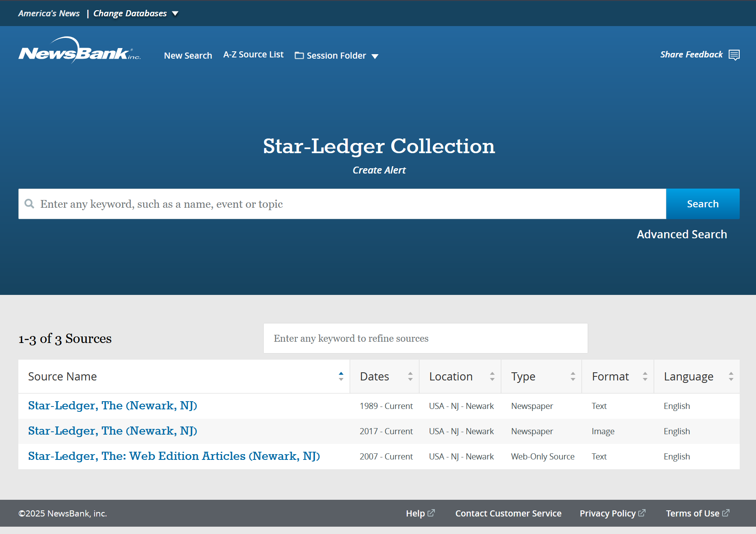Click the Session Folder icon
756x534 pixels.
299,56
